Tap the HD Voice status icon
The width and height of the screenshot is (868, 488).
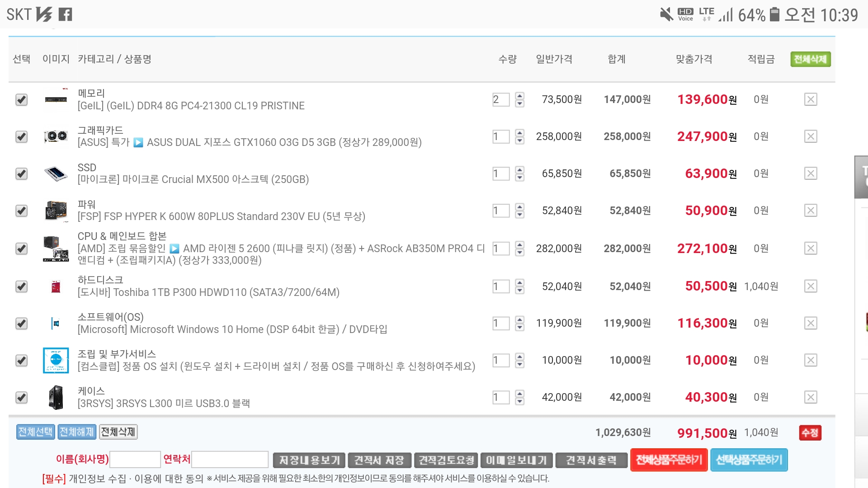click(x=685, y=14)
